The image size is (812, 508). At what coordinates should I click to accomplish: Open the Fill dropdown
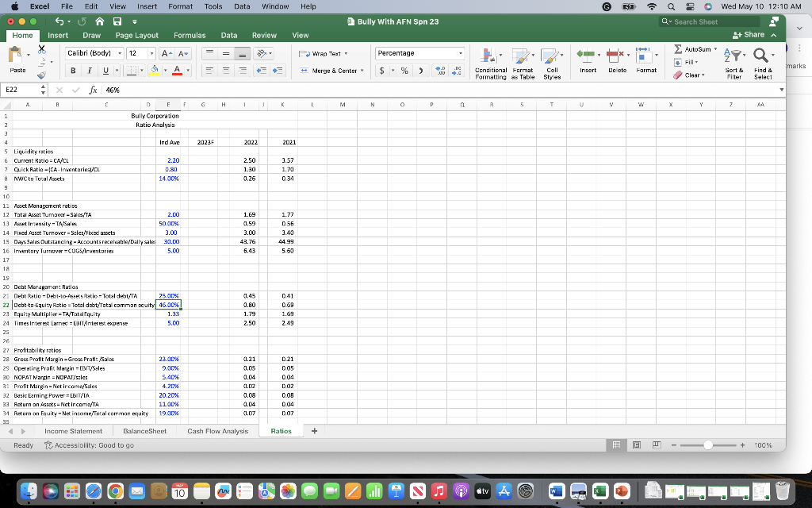click(686, 62)
